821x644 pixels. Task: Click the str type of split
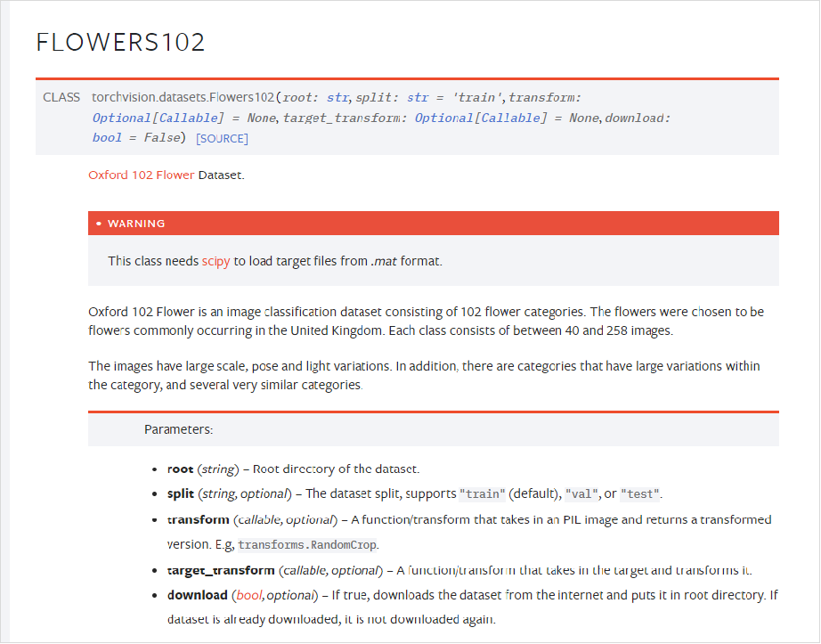[x=418, y=97]
